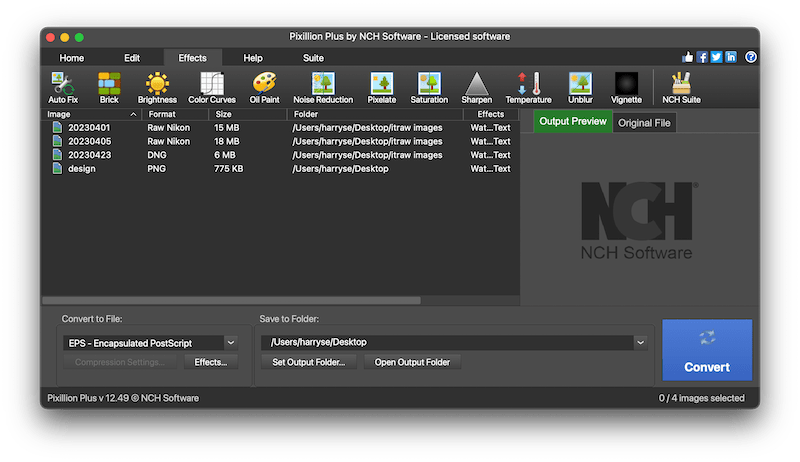
Task: Click Set Output Folder... button
Action: [309, 362]
